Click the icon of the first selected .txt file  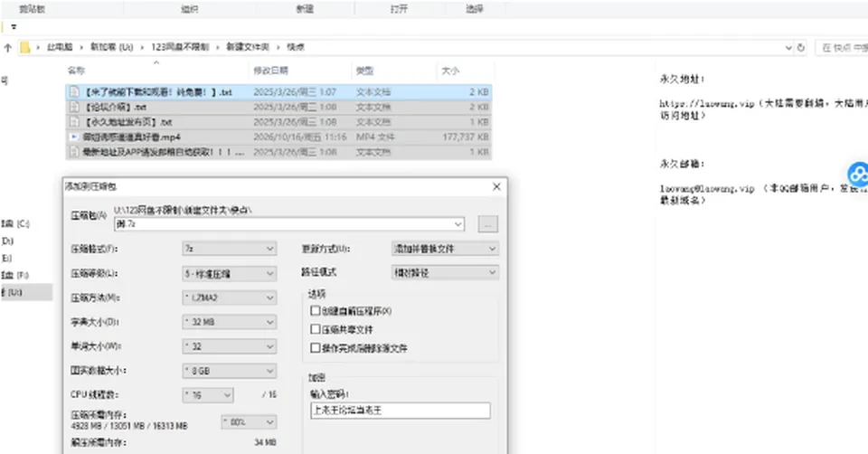tap(74, 92)
